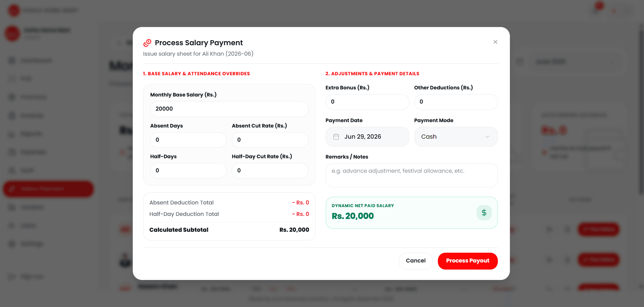Click the "Issue salary sheet for Ali Khan" subtitle
Screen dimensions: 644x307
coord(198,54)
